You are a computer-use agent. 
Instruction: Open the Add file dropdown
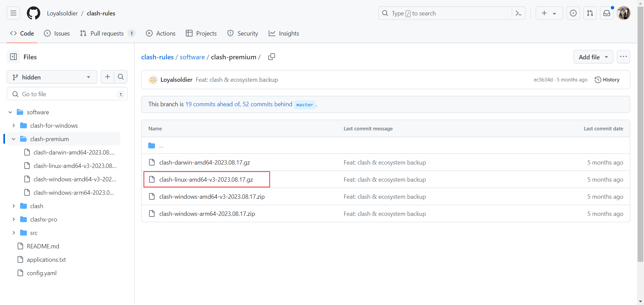coord(593,57)
